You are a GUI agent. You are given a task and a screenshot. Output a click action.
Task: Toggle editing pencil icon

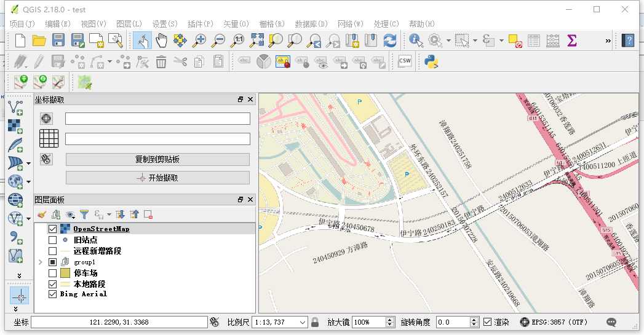[x=39, y=62]
